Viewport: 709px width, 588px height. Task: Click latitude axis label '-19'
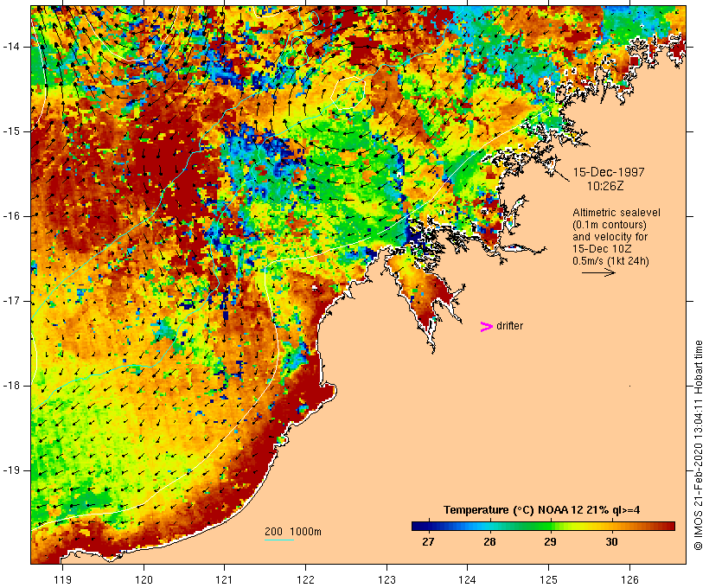coord(11,470)
